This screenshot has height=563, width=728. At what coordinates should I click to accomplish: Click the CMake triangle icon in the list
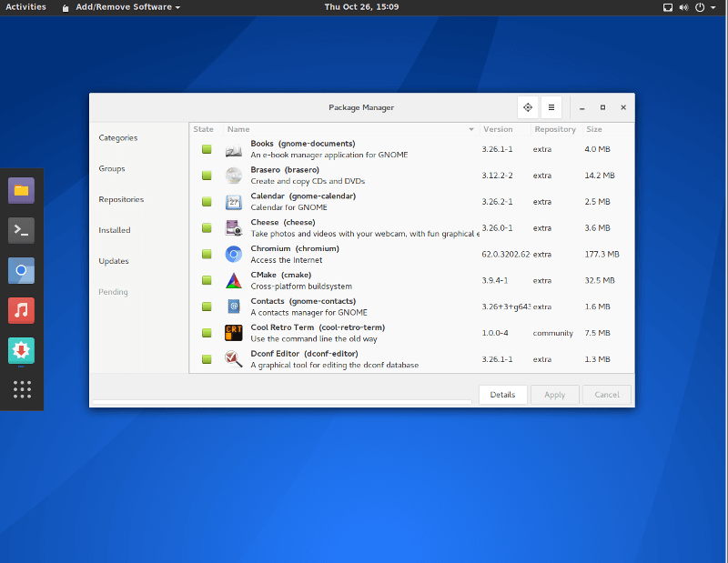point(233,280)
